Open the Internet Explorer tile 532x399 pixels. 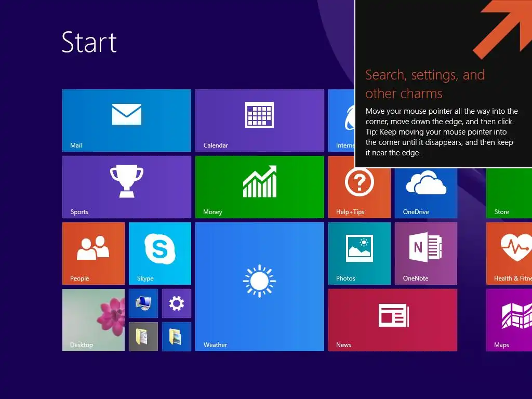[341, 121]
